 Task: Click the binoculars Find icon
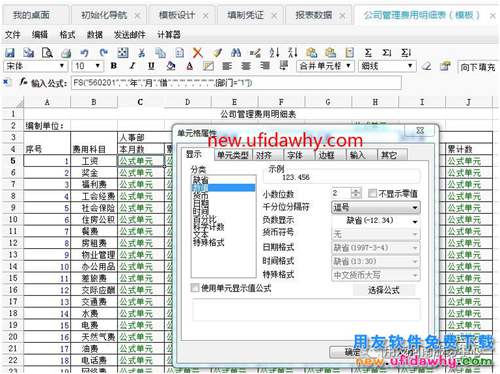[x=236, y=53]
